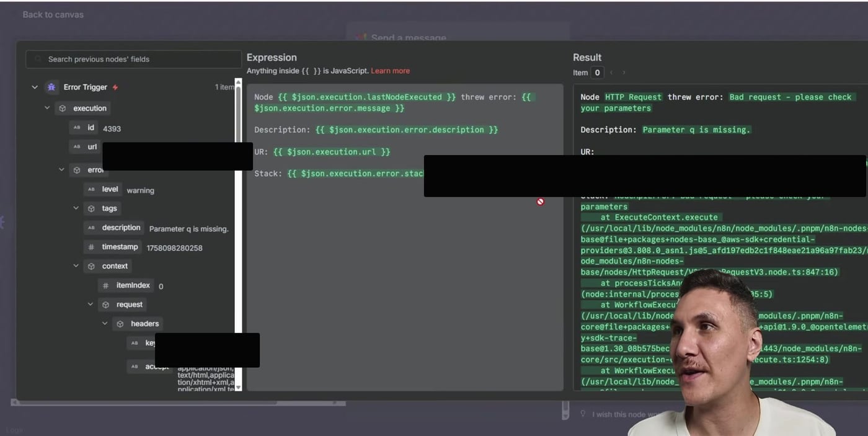Viewport: 868px width, 436px height.
Task: Click inside the Expression editor field
Action: click(x=405, y=238)
